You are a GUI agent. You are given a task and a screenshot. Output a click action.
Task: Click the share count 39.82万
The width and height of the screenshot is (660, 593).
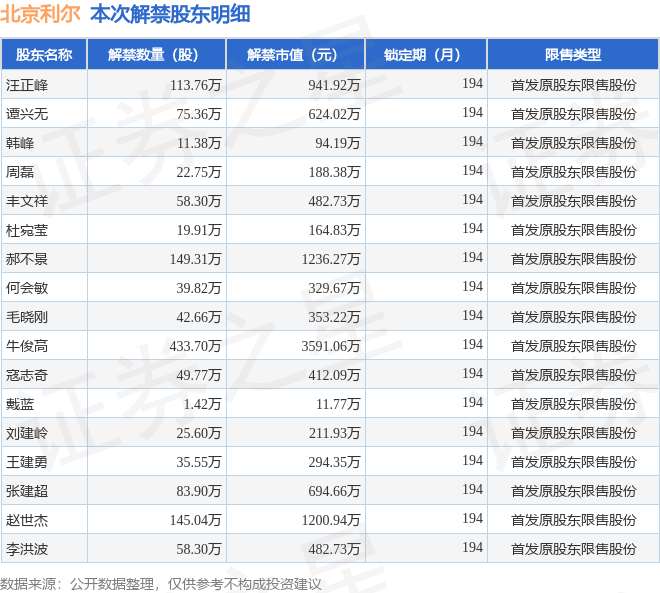click(x=199, y=288)
